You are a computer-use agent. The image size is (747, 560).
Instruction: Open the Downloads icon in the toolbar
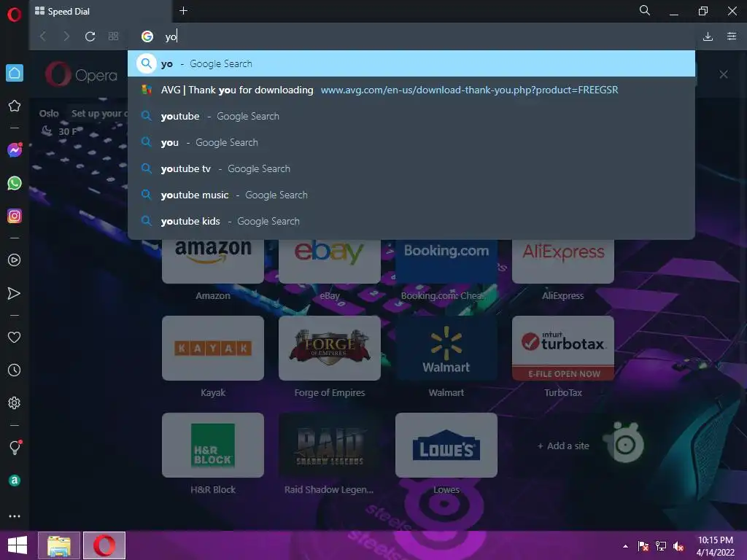click(708, 36)
